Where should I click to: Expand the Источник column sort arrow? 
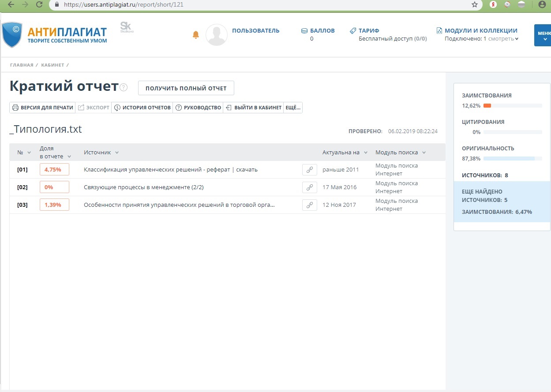coord(117,153)
